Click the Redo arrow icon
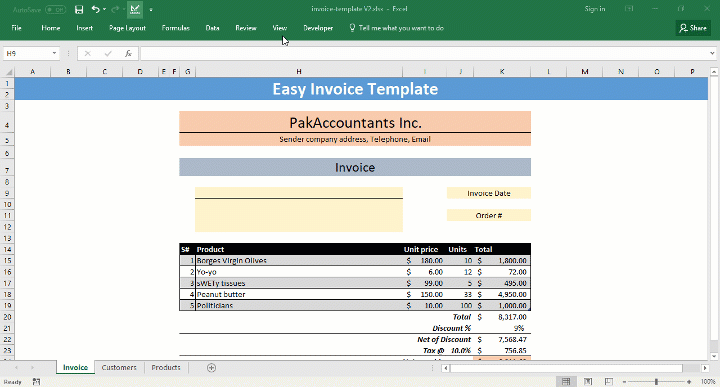The width and height of the screenshot is (720, 387). click(115, 9)
